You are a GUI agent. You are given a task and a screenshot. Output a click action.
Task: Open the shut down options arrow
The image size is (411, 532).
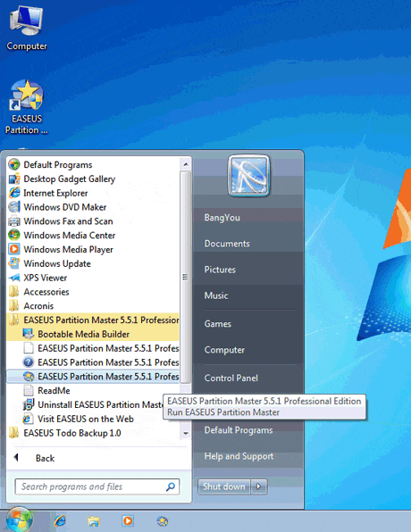(x=259, y=486)
